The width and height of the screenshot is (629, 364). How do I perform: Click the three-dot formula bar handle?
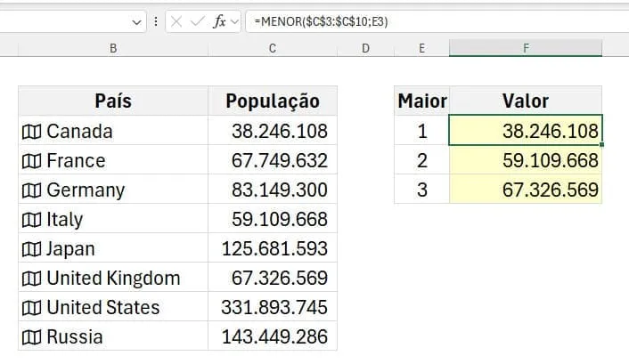tap(156, 21)
